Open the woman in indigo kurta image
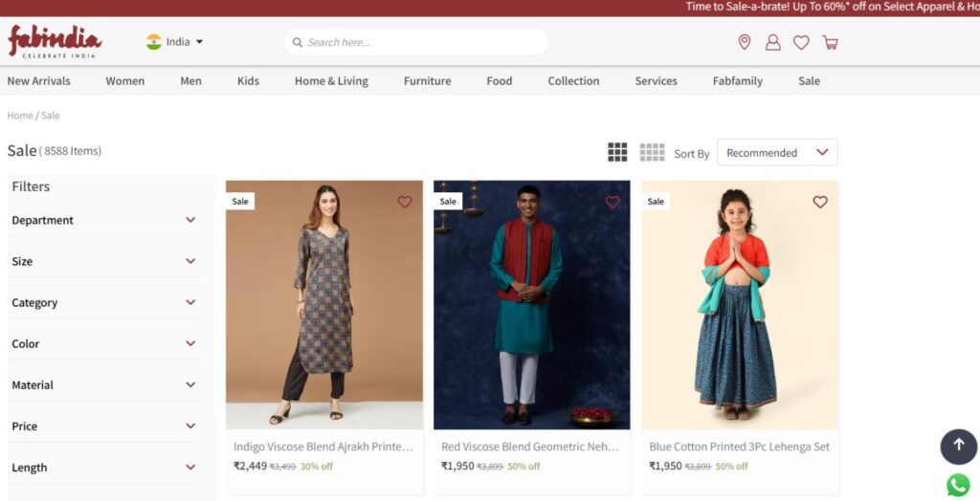Viewport: 980px width, 501px height. tap(323, 305)
